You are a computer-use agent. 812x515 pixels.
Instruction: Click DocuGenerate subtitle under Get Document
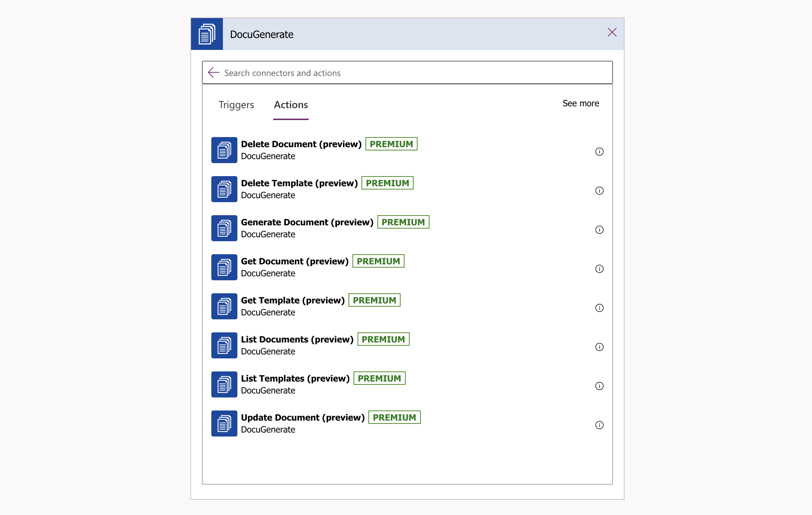tap(268, 273)
